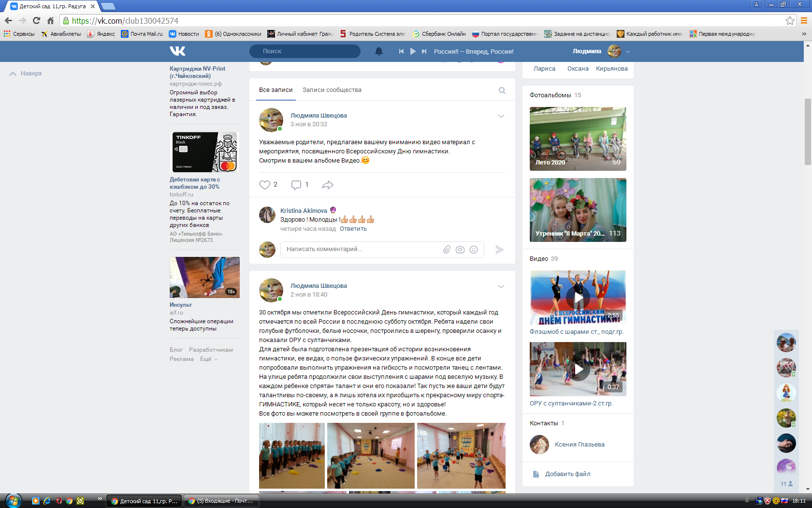Image resolution: width=812 pixels, height=508 pixels.
Task: Open Сбербанк Онлайн bookmark
Action: (x=439, y=34)
